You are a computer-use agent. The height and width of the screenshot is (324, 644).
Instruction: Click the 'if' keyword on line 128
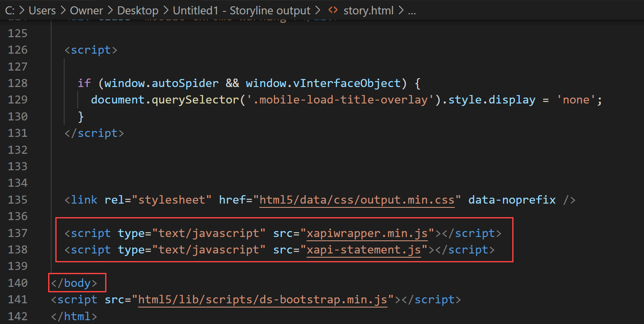point(84,83)
